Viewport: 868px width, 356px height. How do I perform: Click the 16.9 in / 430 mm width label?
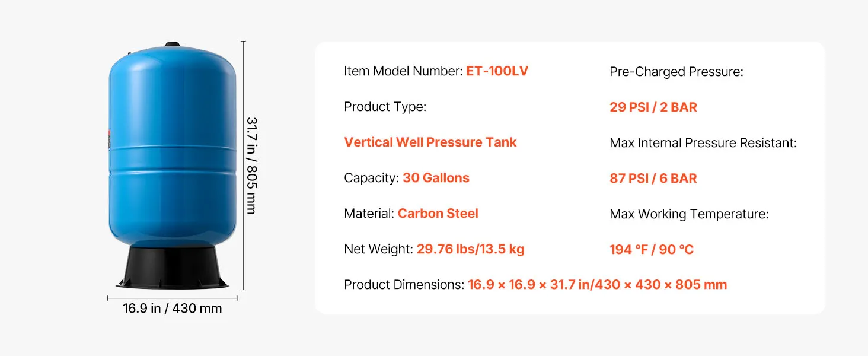click(172, 309)
